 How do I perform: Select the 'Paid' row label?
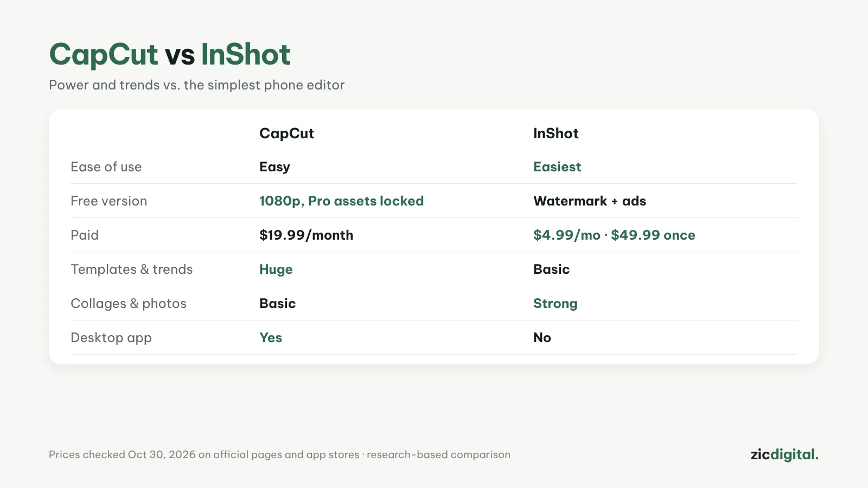85,235
